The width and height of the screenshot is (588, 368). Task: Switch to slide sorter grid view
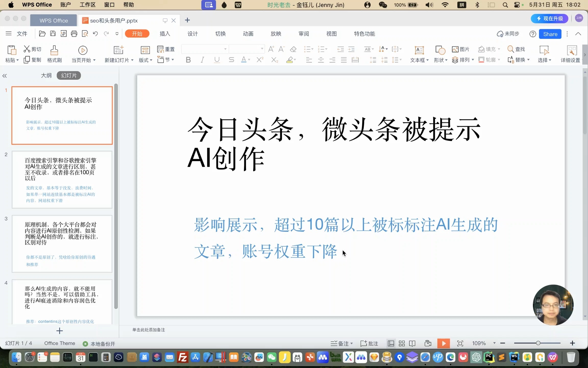click(402, 343)
